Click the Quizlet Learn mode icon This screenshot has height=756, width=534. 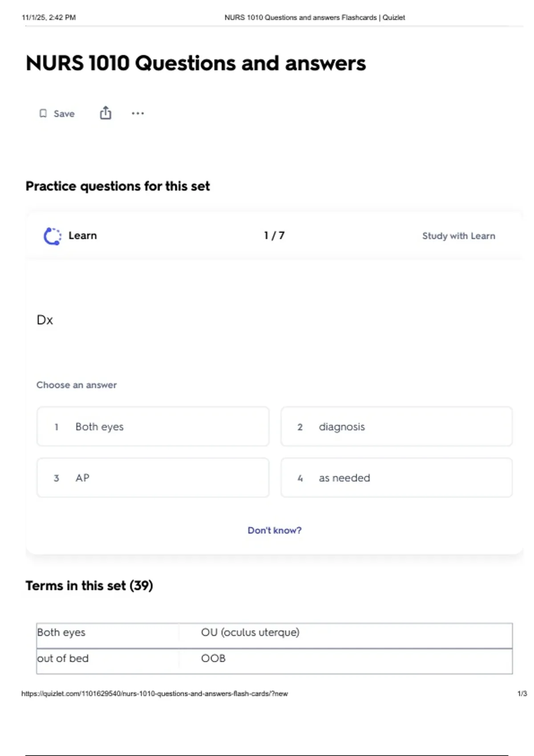[x=52, y=236]
